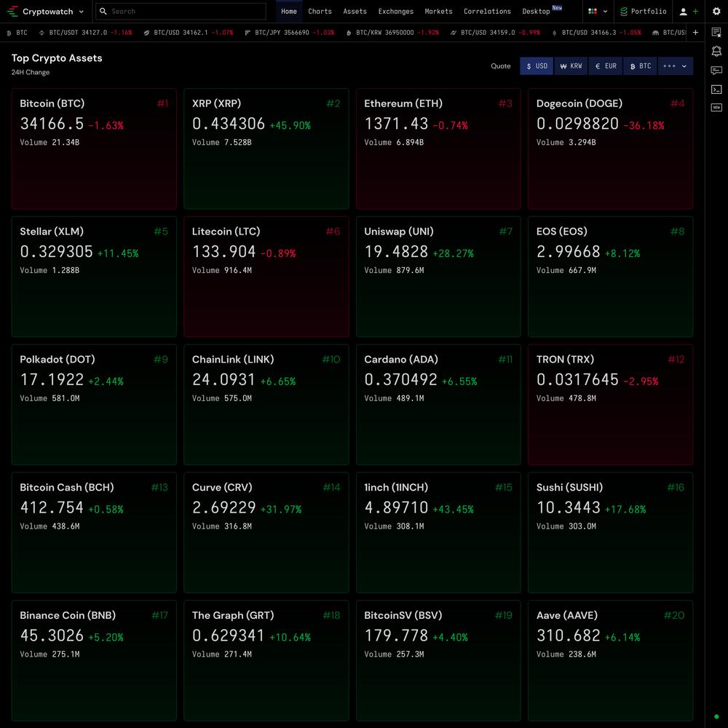The height and width of the screenshot is (728, 728).
Task: Click the search magnifier icon
Action: coord(103,11)
